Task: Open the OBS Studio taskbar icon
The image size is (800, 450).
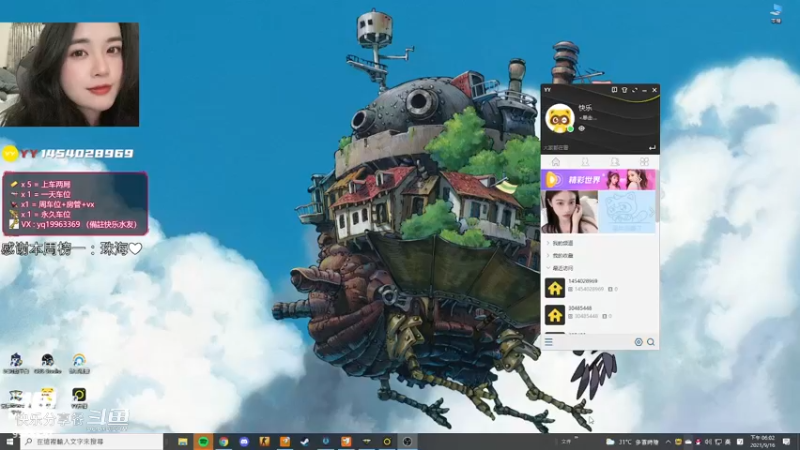Action: pyautogui.click(x=407, y=441)
